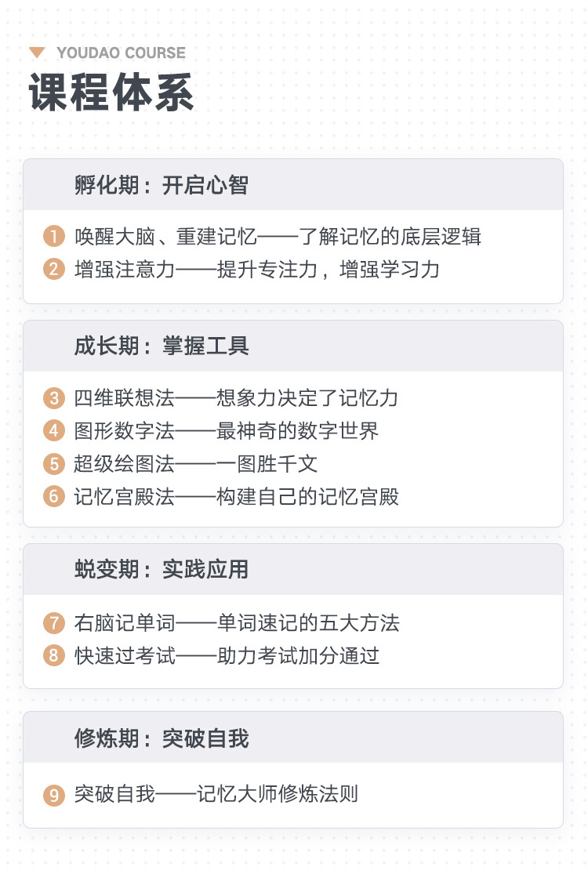Viewport: 588px width, 874px height.
Task: Select the number 1 circle badge
Action: tap(53, 237)
